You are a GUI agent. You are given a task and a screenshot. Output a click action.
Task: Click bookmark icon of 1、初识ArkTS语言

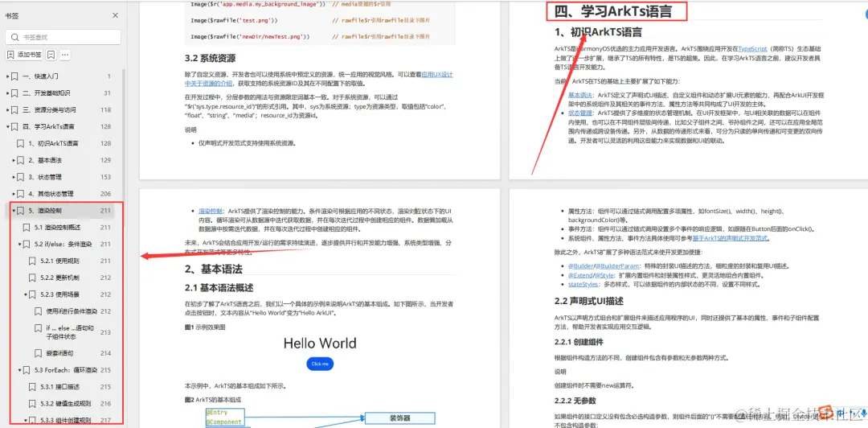pyautogui.click(x=20, y=143)
